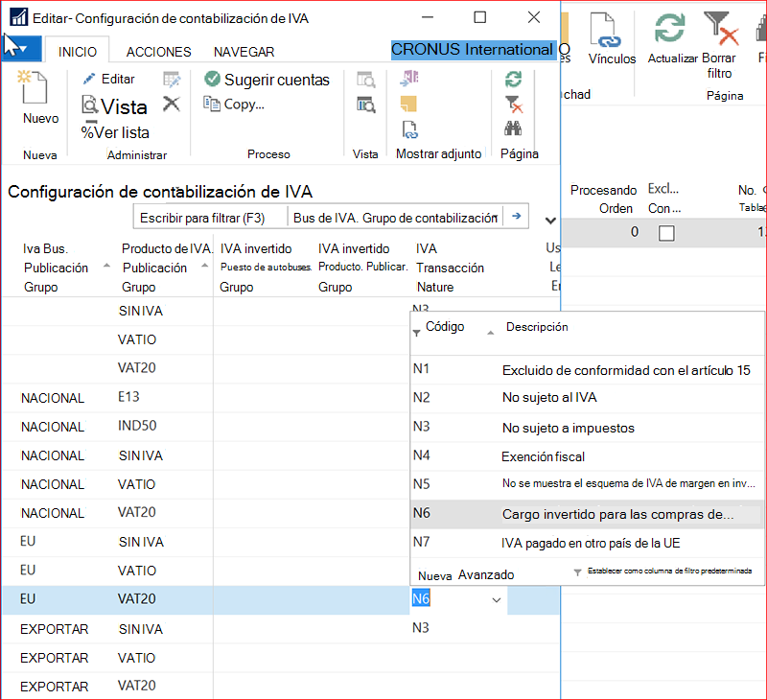The width and height of the screenshot is (767, 700).
Task: Click the binoculars find icon
Action: click(x=513, y=128)
